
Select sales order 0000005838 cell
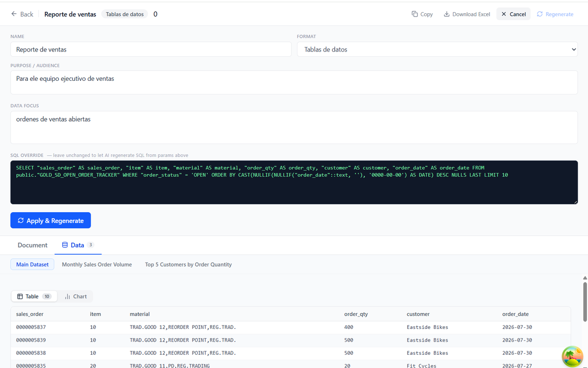point(31,353)
